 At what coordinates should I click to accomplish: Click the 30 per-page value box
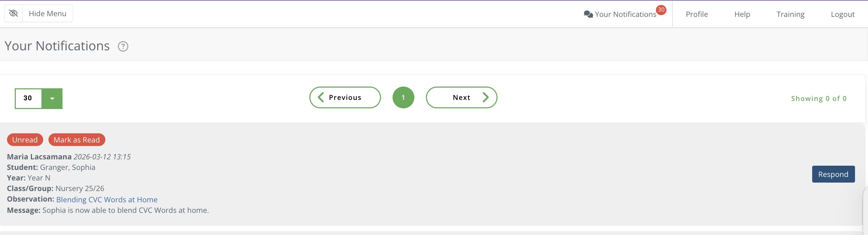28,98
